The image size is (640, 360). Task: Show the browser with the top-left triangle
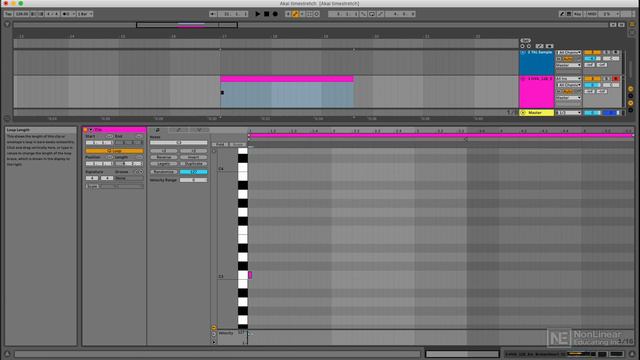(7, 24)
